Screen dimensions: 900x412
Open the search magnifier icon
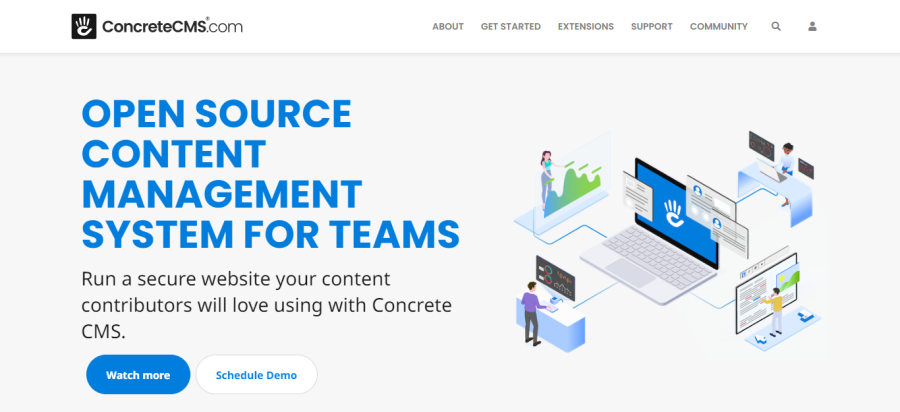pyautogui.click(x=776, y=26)
